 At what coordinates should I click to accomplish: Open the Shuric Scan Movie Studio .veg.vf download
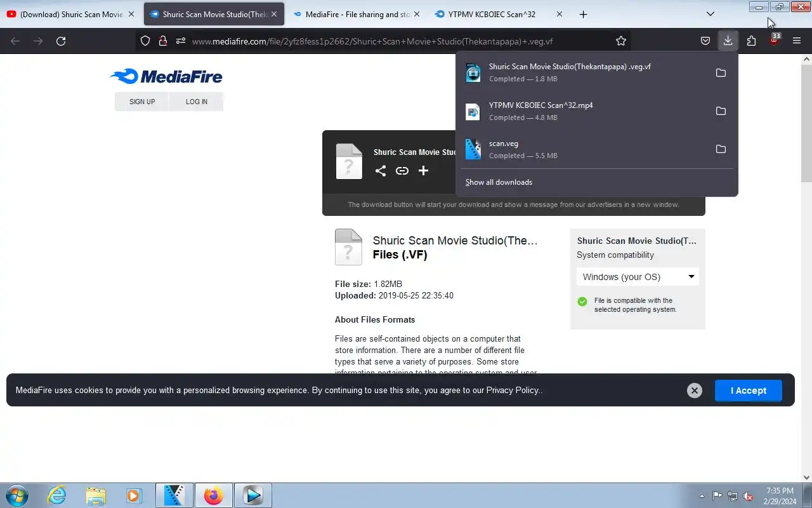click(584, 73)
